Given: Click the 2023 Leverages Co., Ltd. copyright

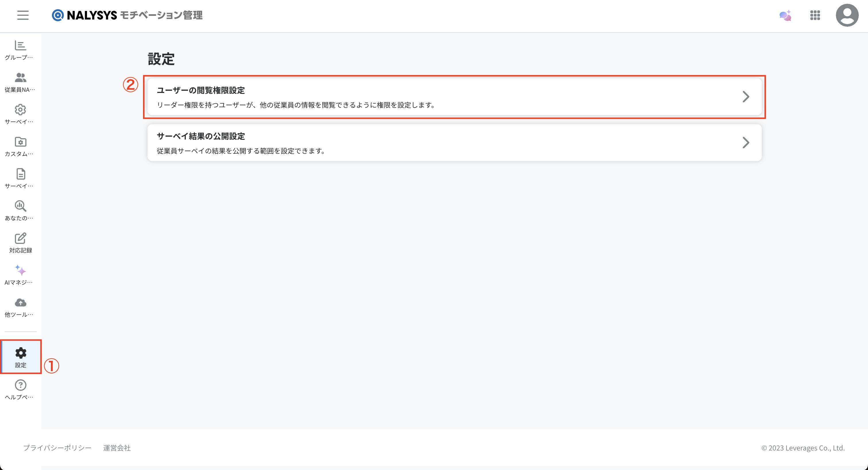Looking at the screenshot, I should click(x=803, y=448).
